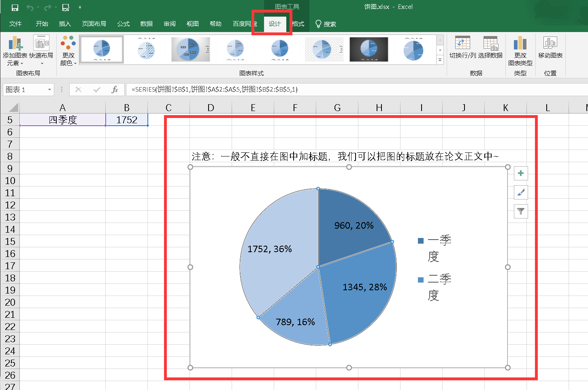Viewport: 588px width, 390px height.
Task: Toggle chart elements with the plus button
Action: (520, 173)
